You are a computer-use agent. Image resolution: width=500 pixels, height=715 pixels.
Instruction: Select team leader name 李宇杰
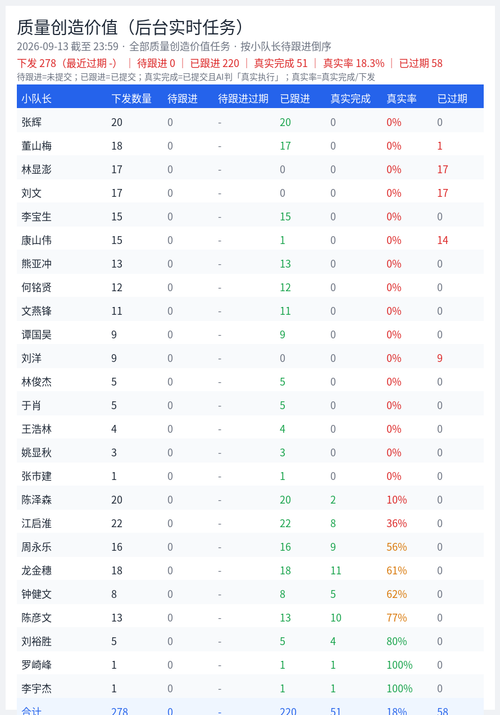pyautogui.click(x=36, y=689)
